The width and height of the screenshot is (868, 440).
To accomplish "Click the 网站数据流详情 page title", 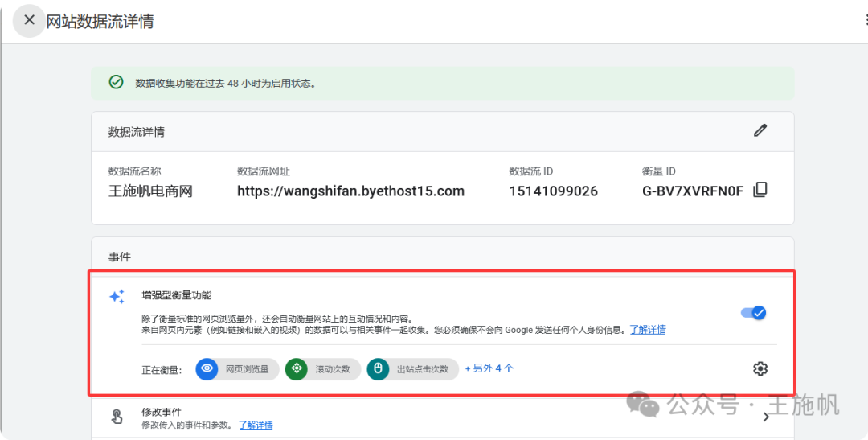I will (100, 21).
